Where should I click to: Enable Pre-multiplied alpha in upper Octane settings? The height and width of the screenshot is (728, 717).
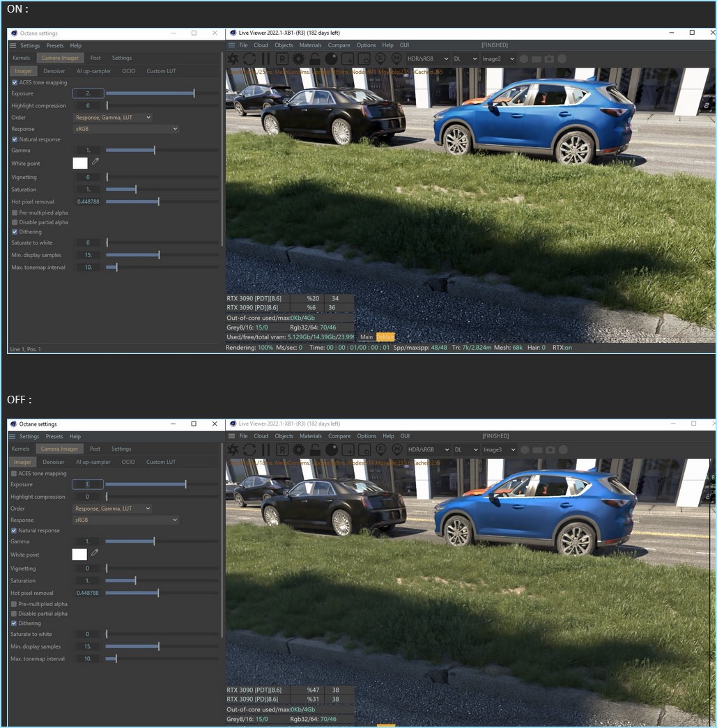(x=15, y=212)
